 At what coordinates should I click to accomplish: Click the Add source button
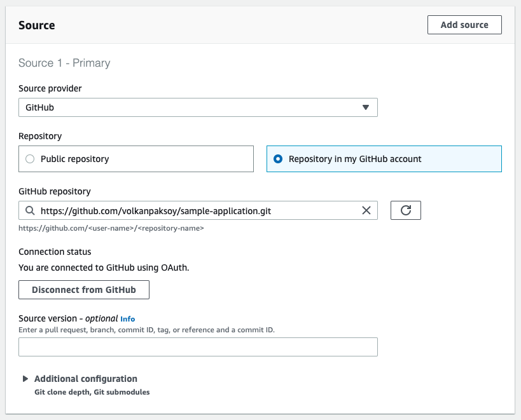click(464, 25)
